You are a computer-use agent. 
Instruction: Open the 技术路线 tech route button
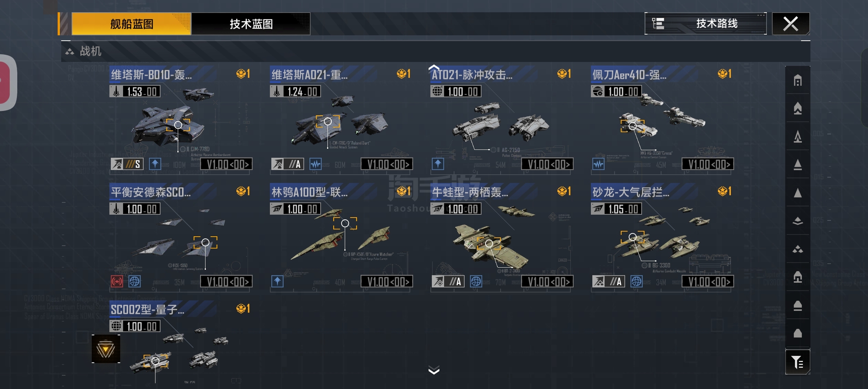(x=705, y=24)
